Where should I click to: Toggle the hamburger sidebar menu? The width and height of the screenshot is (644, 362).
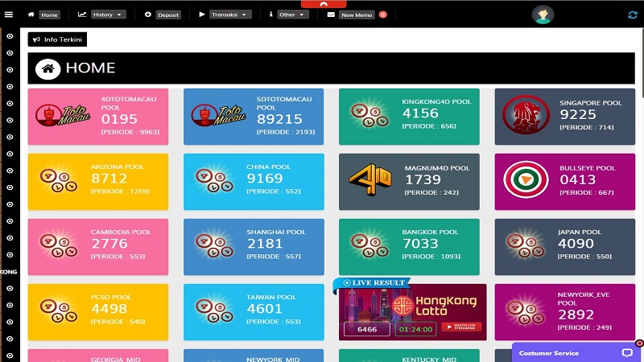point(9,14)
